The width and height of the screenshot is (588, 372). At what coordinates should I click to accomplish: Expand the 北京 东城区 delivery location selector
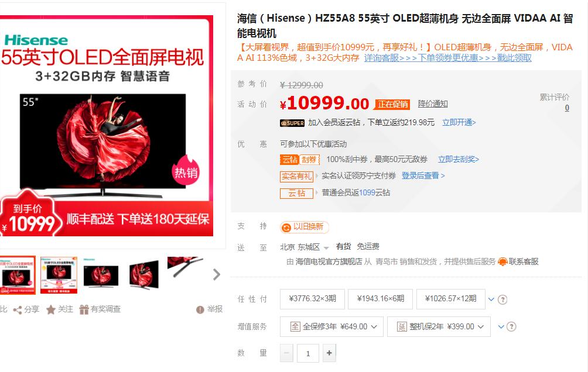[304, 247]
